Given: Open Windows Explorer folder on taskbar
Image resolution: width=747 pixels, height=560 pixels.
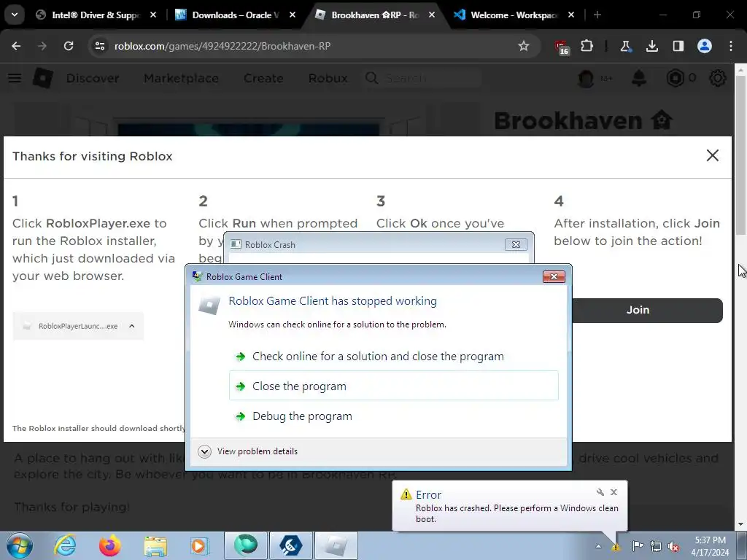Looking at the screenshot, I should coord(155,546).
